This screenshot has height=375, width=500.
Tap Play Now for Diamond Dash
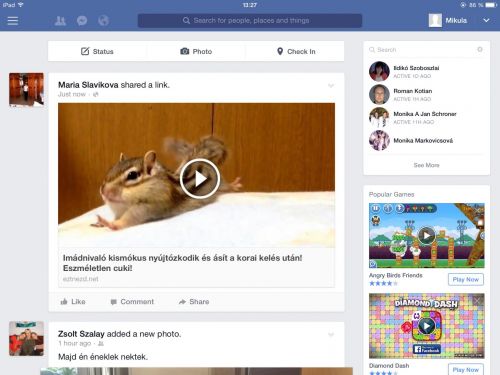[x=466, y=369]
